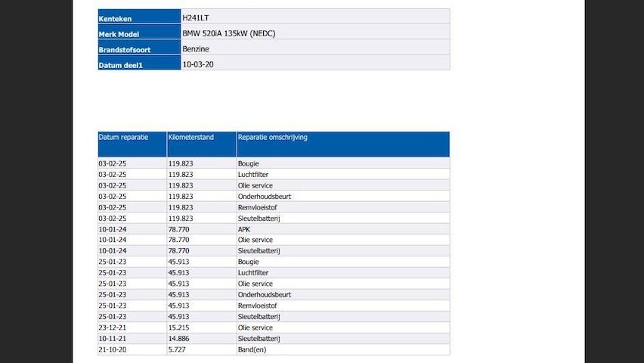This screenshot has height=363, width=644.
Task: Select Bougie in the 119.823 km row
Action: [x=249, y=163]
